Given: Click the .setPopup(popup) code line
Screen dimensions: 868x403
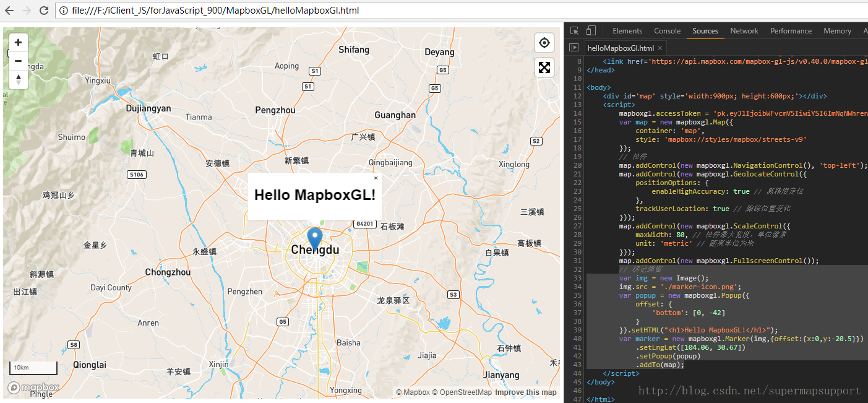Looking at the screenshot, I should (668, 356).
